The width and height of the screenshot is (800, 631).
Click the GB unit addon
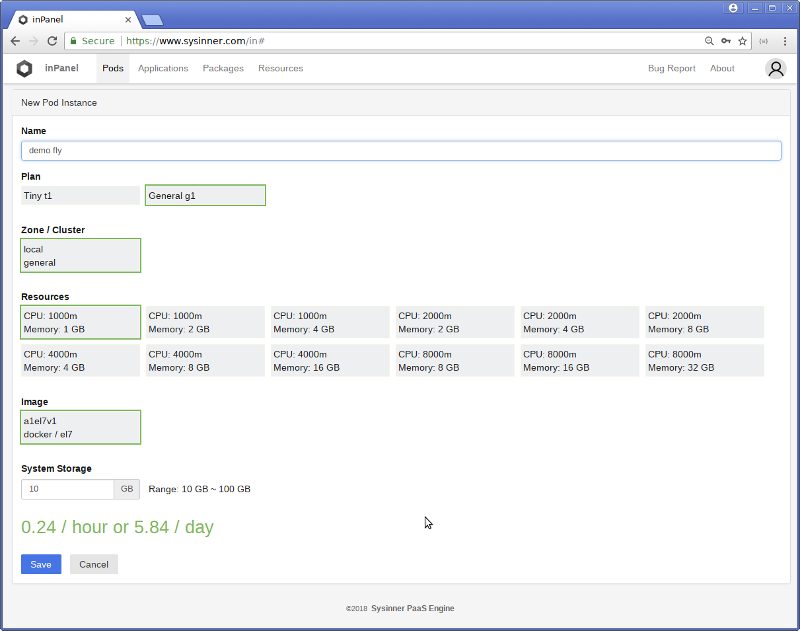(x=127, y=489)
